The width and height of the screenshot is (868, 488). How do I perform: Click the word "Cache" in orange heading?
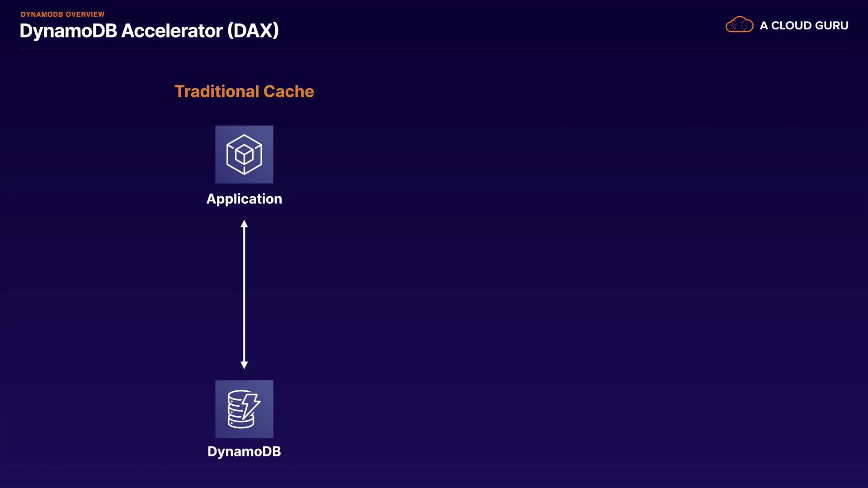click(288, 91)
